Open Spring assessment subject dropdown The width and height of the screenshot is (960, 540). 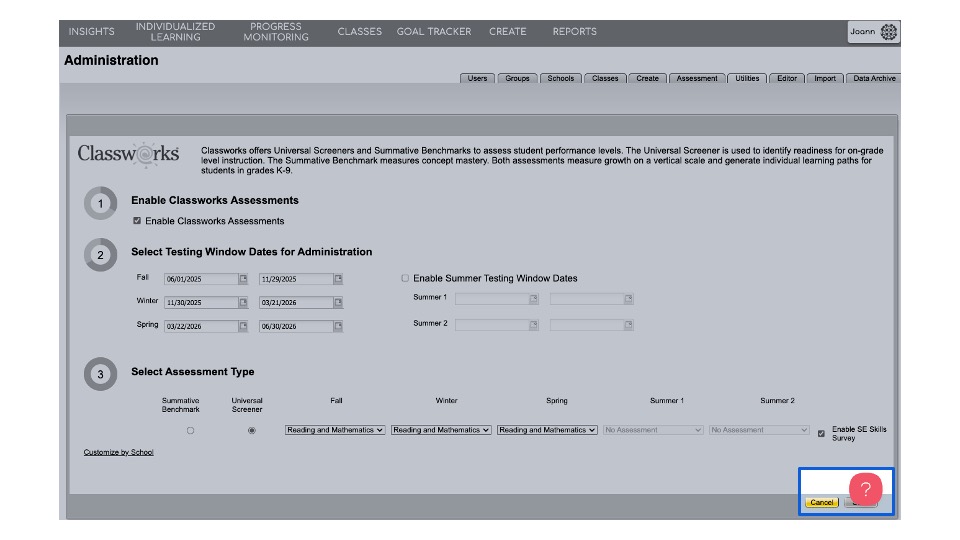click(x=547, y=430)
